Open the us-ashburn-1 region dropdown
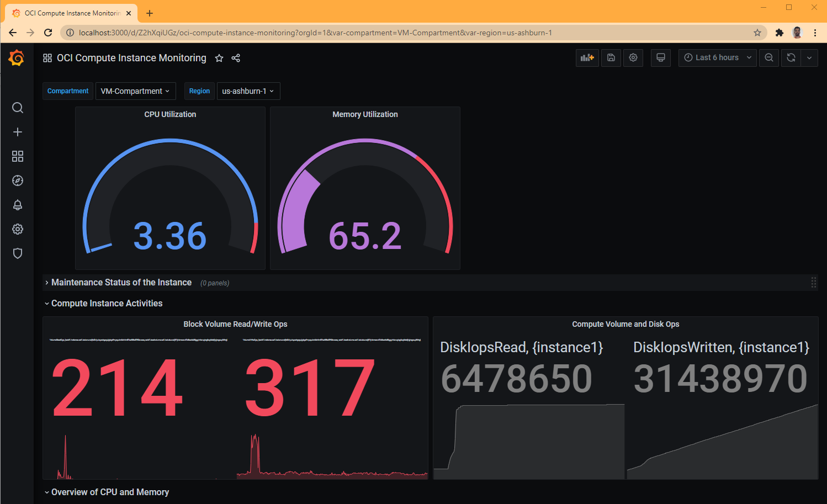 (248, 91)
